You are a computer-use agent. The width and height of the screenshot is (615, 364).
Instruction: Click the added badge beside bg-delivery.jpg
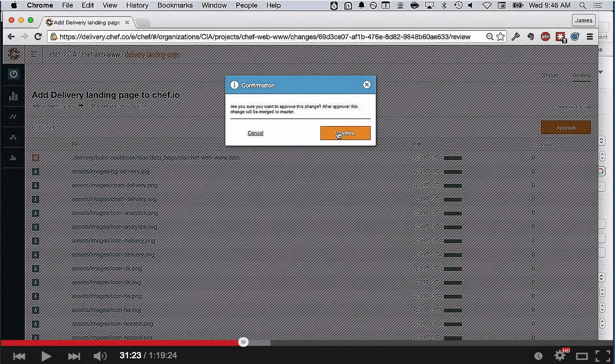coord(36,171)
